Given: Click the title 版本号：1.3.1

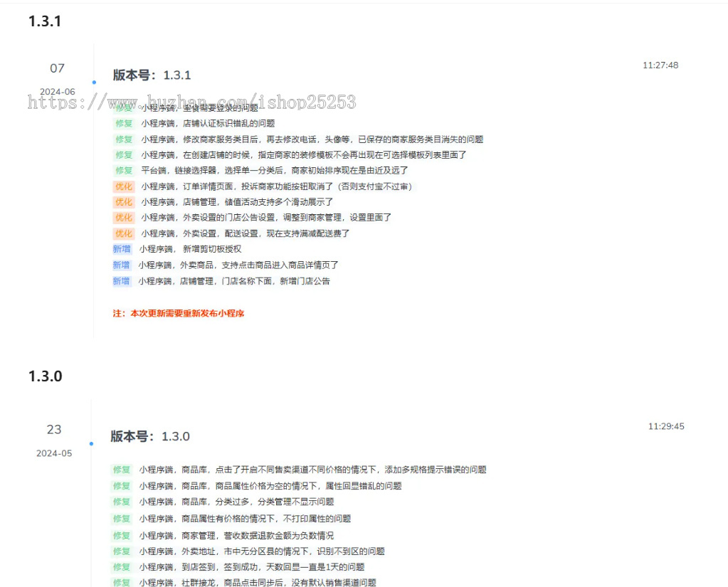Looking at the screenshot, I should click(x=152, y=75).
